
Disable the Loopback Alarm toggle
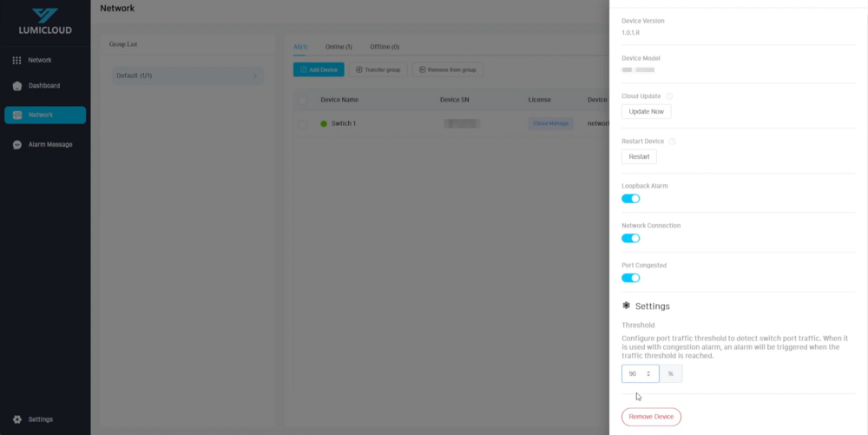tap(631, 199)
